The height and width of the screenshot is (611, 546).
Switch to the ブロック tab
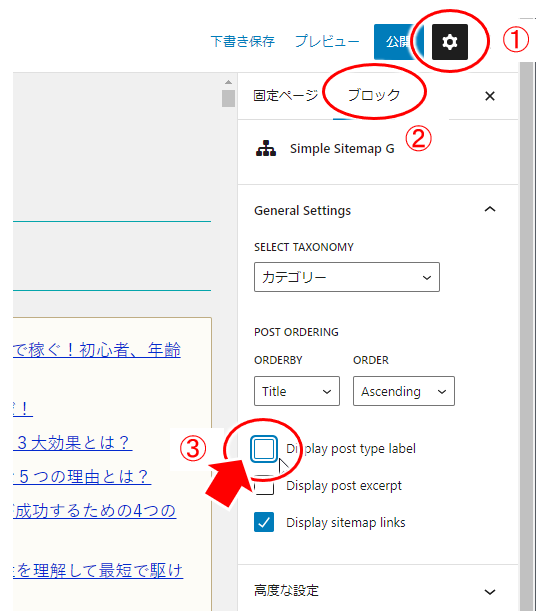point(374,95)
